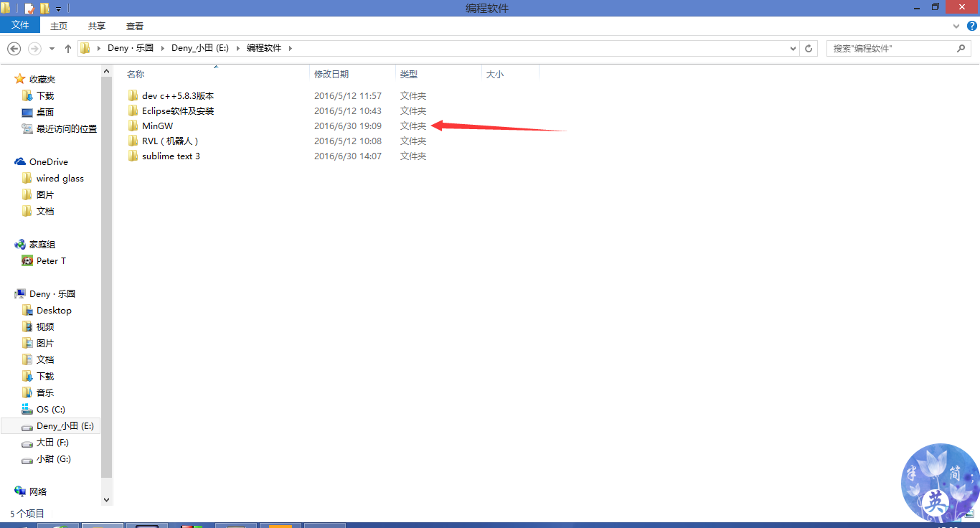Open the address bar history dropdown

792,48
